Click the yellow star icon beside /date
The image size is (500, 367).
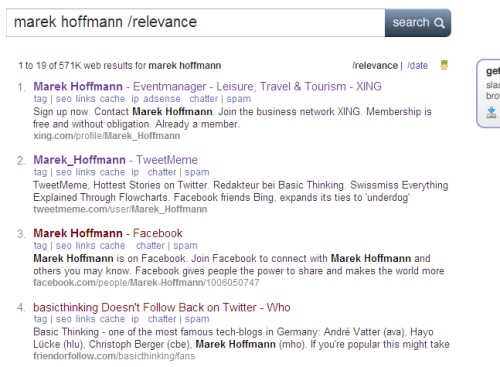[x=444, y=65]
